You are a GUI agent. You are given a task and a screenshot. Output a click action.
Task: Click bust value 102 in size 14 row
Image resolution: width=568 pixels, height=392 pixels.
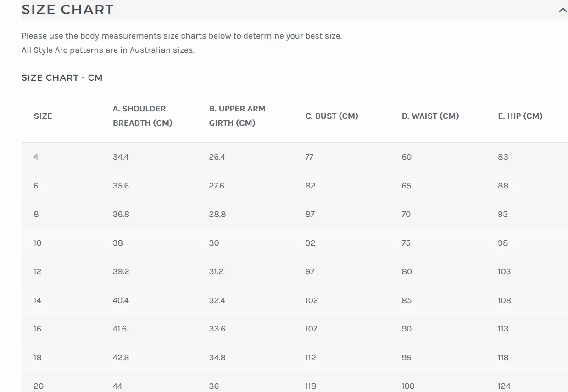[312, 300]
